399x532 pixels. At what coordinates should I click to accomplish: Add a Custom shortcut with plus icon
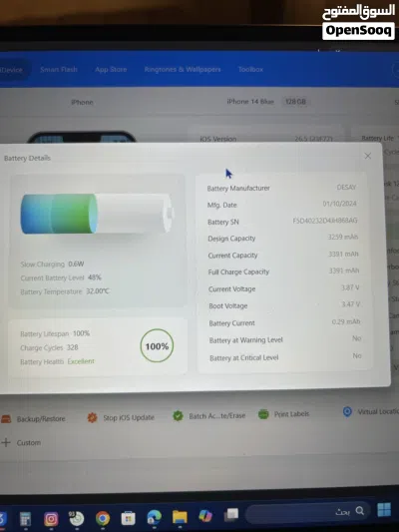[x=6, y=442]
